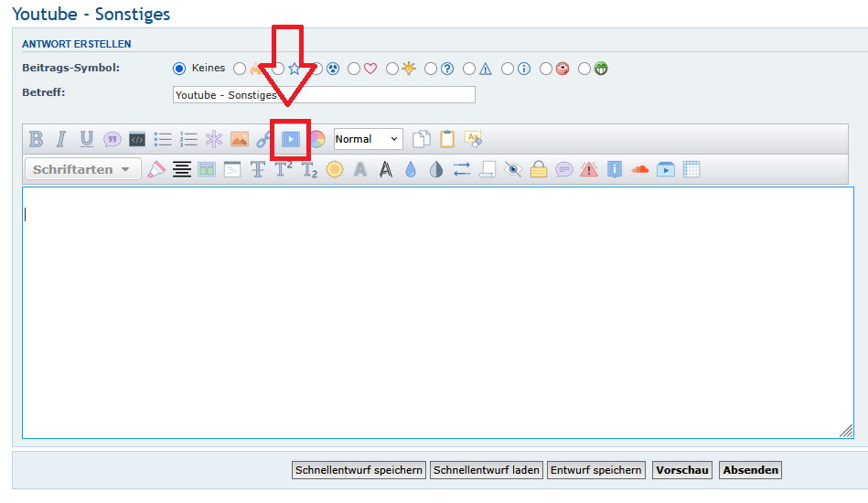Screen dimensions: 868x503
Task: Paste from clipboard icon
Action: coord(446,139)
